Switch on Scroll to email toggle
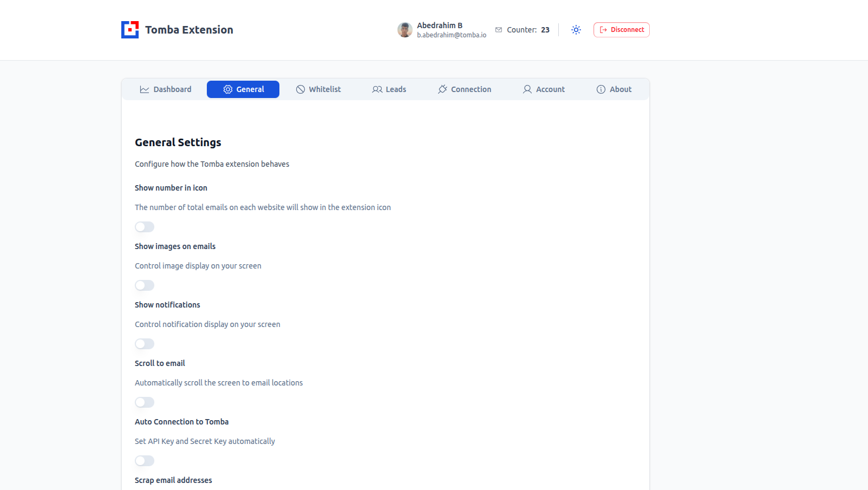This screenshot has width=868, height=490. (x=145, y=402)
